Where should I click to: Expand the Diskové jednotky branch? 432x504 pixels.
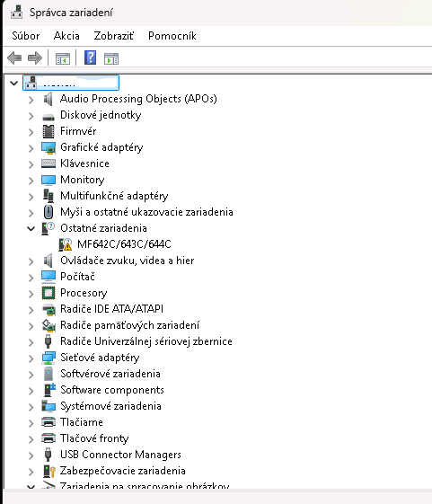[x=31, y=116]
